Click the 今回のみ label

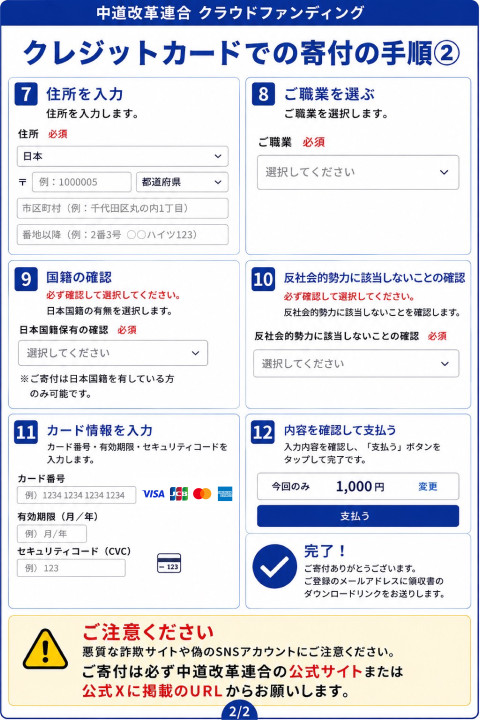point(290,486)
